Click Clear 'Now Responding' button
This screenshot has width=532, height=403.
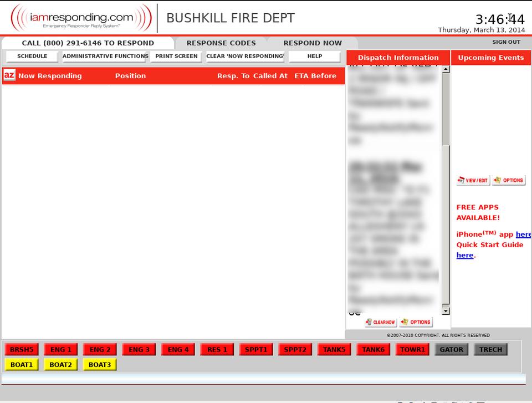point(245,56)
